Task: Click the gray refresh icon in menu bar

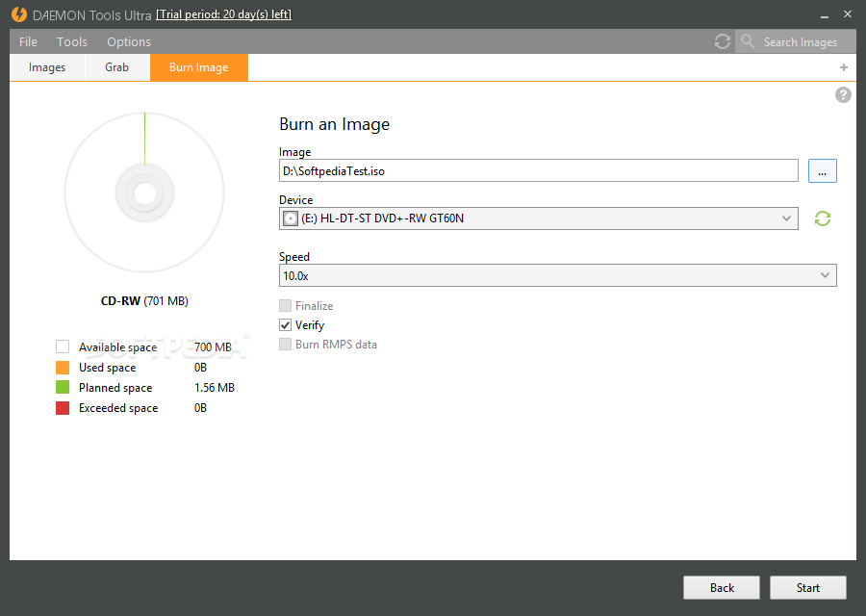Action: click(723, 41)
